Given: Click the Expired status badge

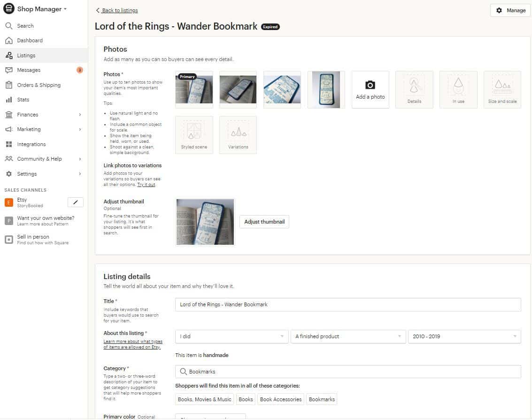Looking at the screenshot, I should pos(270,27).
